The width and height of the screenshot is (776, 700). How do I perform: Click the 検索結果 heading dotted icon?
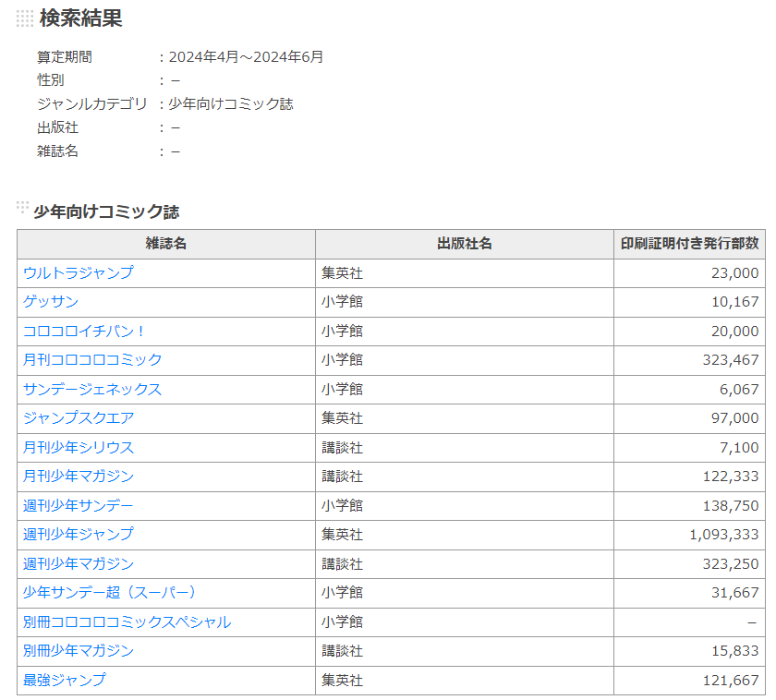[25, 18]
